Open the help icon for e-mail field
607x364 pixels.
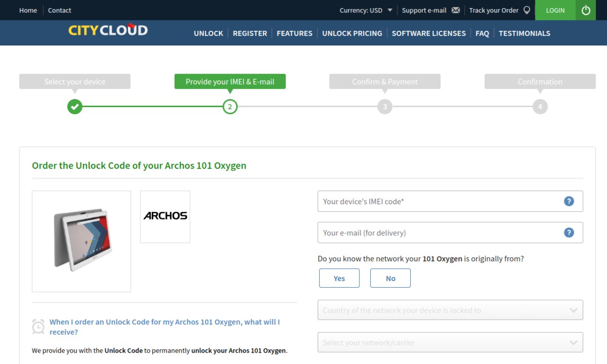(x=569, y=232)
